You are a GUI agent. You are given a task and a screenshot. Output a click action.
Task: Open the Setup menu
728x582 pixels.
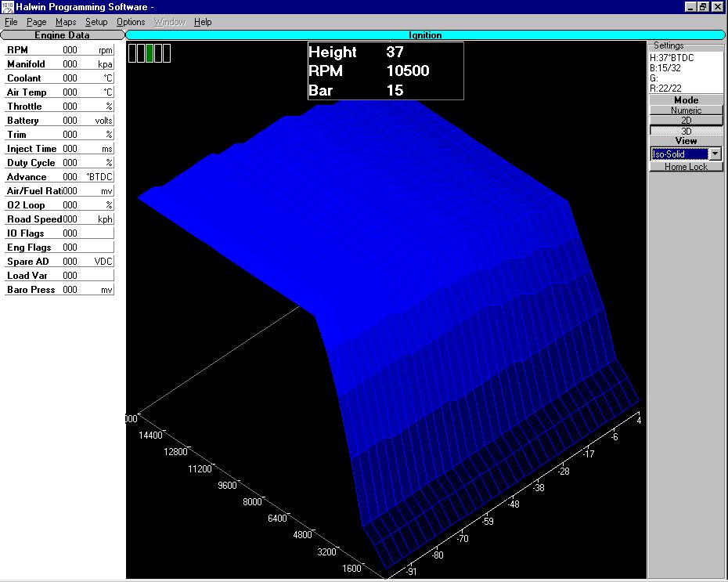[x=96, y=22]
